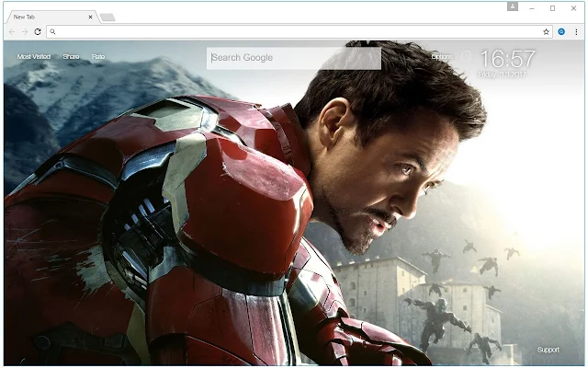Open Chrome three-dot menu

[x=576, y=32]
